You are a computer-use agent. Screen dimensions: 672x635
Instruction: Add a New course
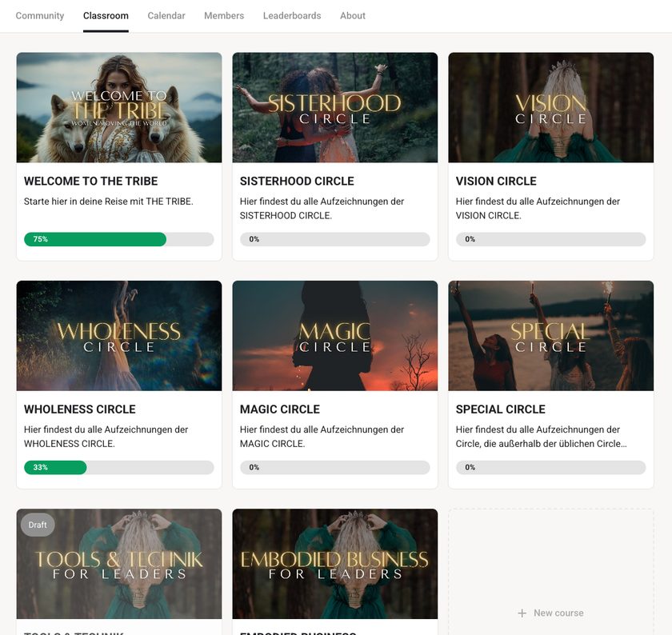pos(550,613)
